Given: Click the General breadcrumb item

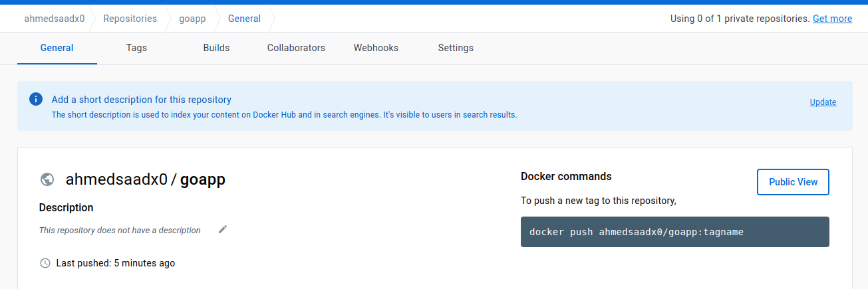Looking at the screenshot, I should 244,19.
